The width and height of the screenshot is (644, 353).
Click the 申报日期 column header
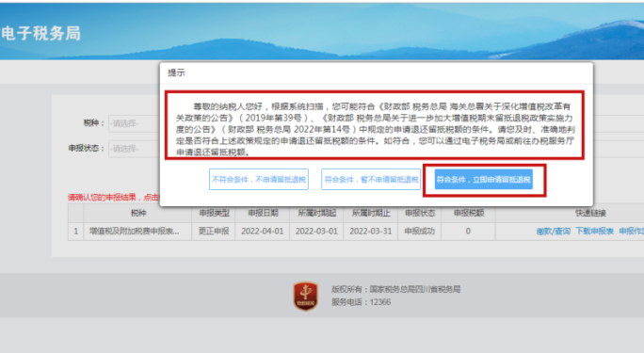pos(263,213)
